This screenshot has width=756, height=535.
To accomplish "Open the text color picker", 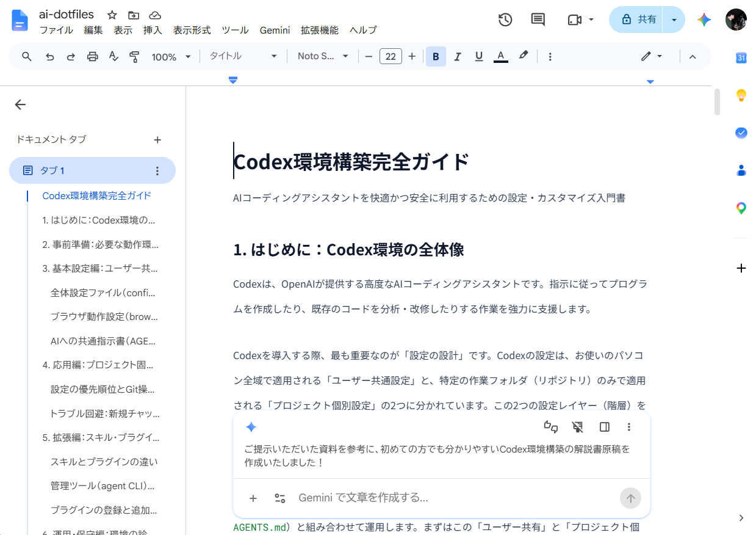I will pyautogui.click(x=501, y=56).
